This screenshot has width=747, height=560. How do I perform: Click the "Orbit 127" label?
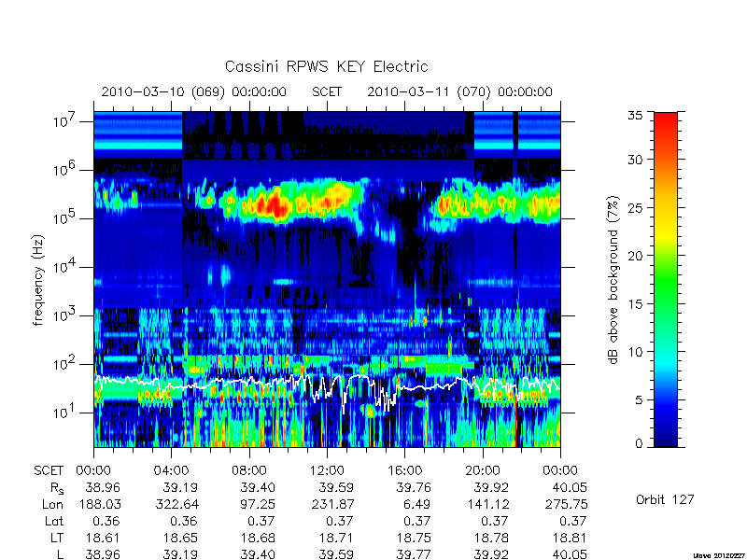click(x=665, y=499)
